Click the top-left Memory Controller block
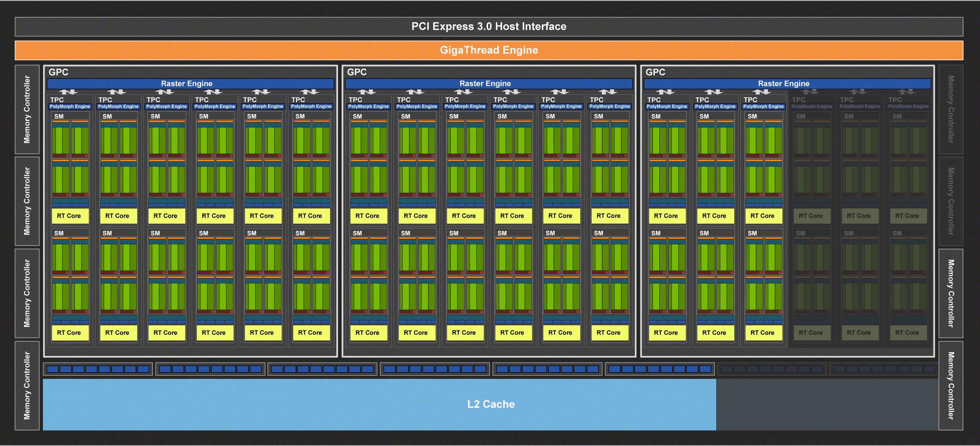Viewport: 980px width, 446px height. coord(27,109)
